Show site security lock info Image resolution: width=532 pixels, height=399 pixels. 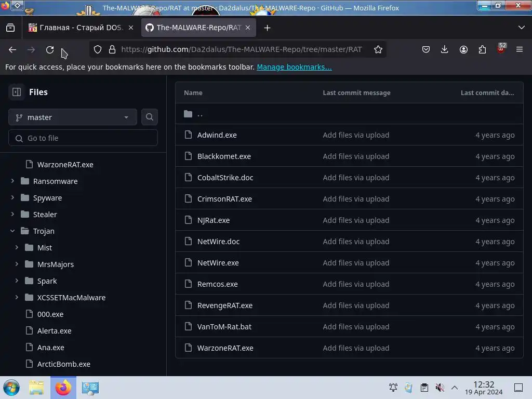(x=112, y=49)
